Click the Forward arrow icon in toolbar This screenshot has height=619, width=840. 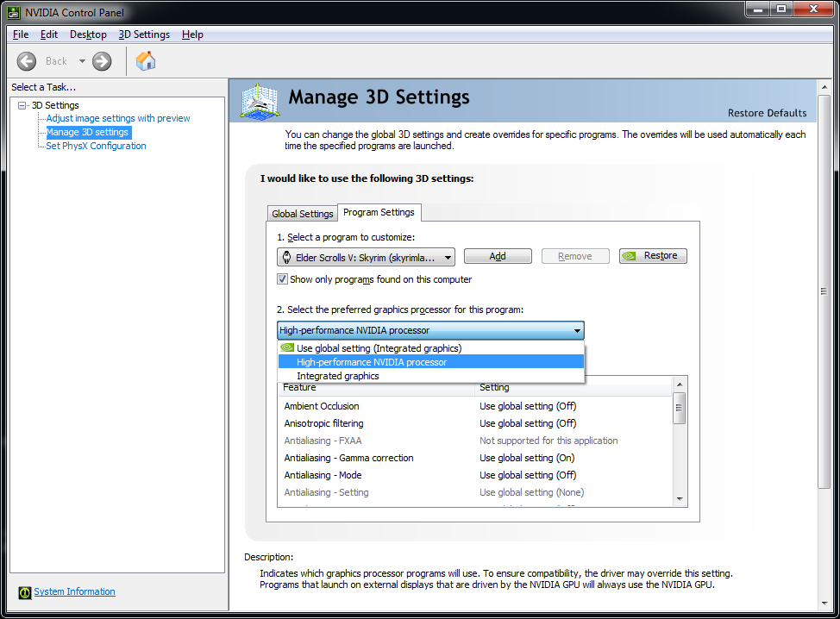102,61
